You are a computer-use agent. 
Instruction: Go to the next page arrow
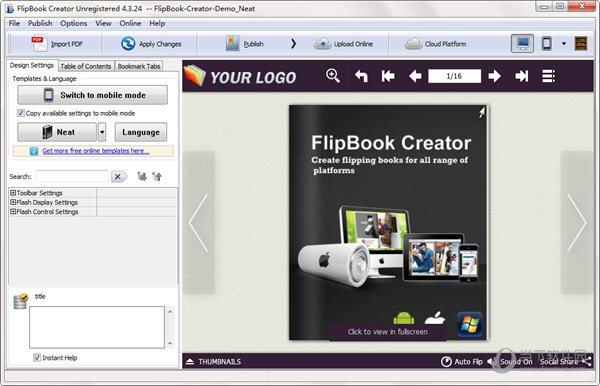[495, 76]
